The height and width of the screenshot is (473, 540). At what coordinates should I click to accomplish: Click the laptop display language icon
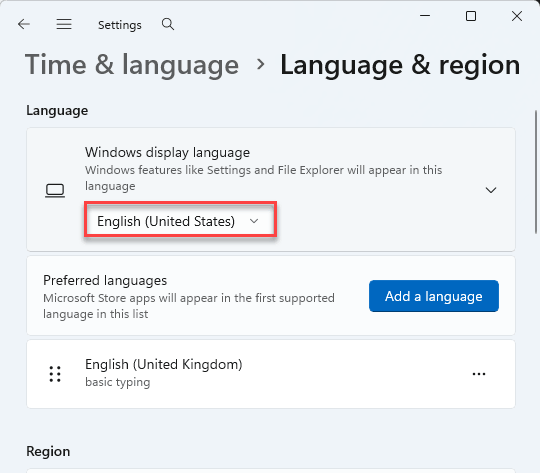tap(55, 190)
